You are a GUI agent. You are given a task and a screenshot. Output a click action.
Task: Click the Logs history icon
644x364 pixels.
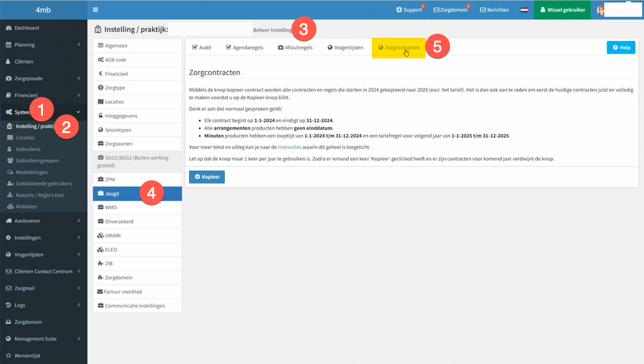tap(8, 305)
